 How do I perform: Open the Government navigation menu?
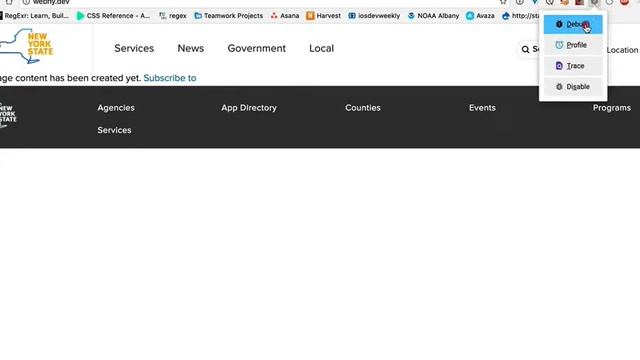256,48
